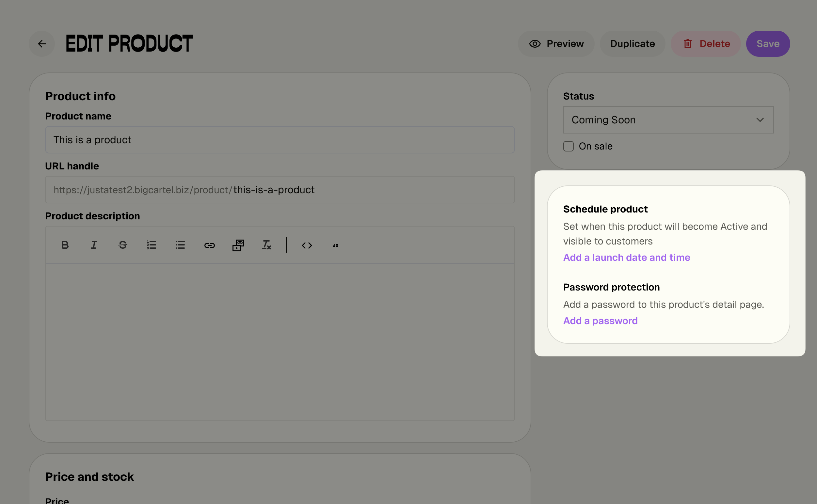Go back using the arrow icon
Viewport: 817px width, 504px height.
(42, 44)
